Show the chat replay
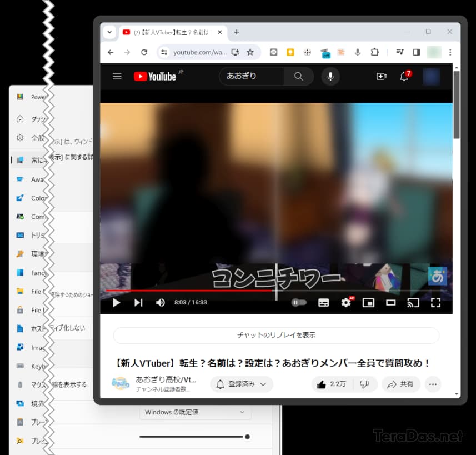Screen dimensions: 476x455 [x=276, y=335]
